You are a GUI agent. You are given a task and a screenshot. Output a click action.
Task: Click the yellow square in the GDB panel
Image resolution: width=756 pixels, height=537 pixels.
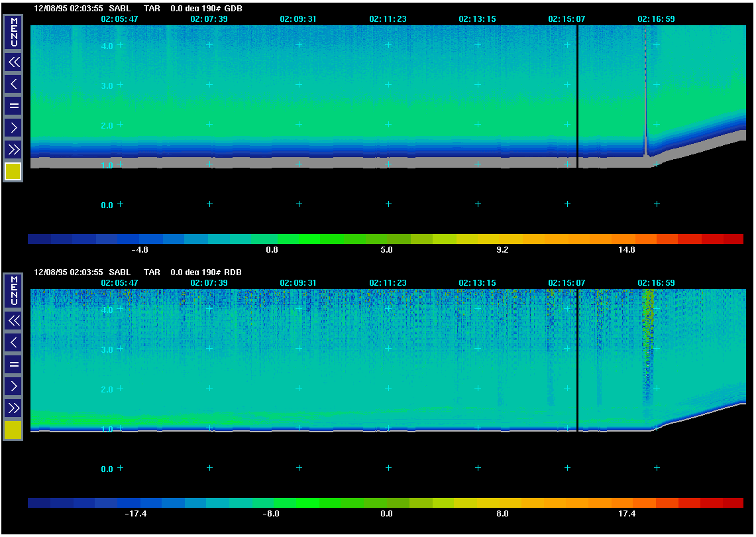[13, 172]
